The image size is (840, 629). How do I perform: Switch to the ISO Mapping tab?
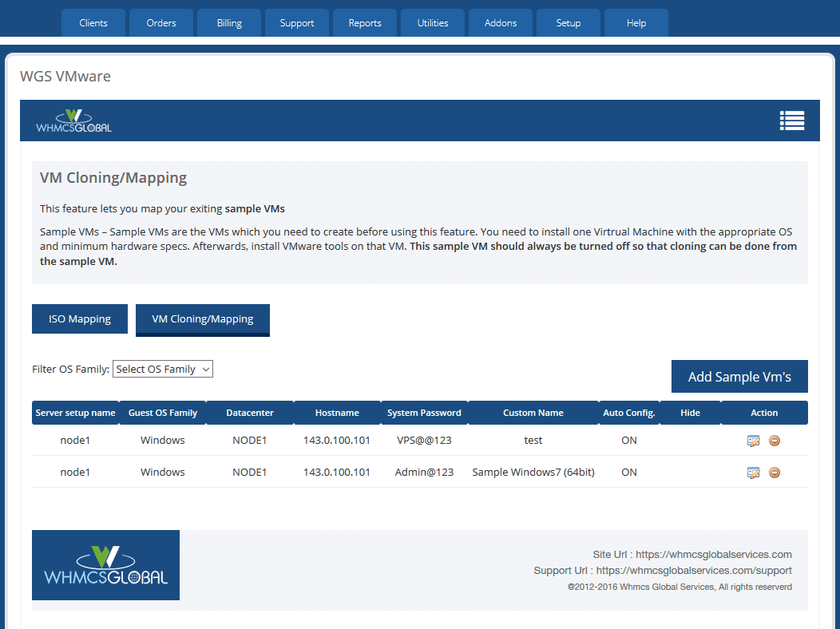pyautogui.click(x=79, y=318)
